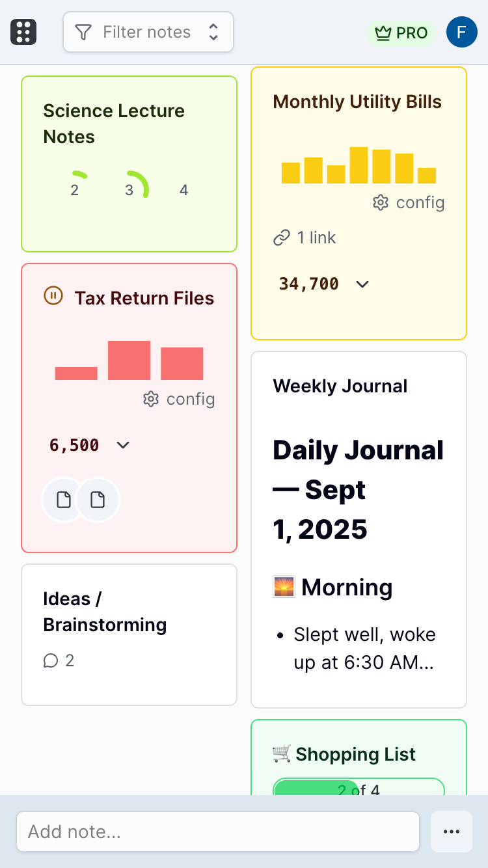
Task: Open the Filter notes sort chevron
Action: pos(213,31)
